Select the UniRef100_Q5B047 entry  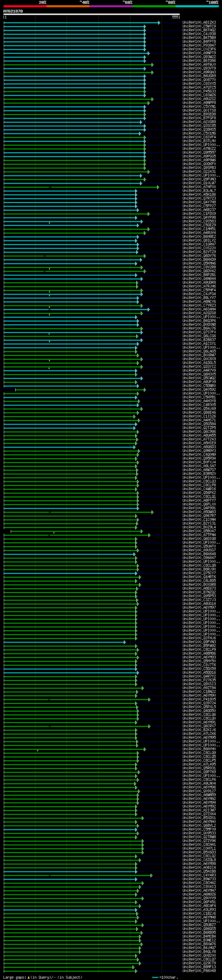[199, 531]
